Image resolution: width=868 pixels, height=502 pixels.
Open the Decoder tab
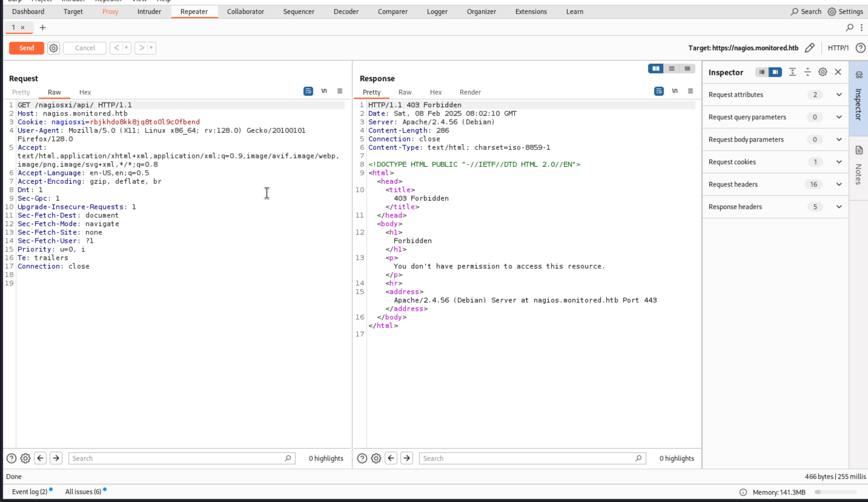pos(346,12)
